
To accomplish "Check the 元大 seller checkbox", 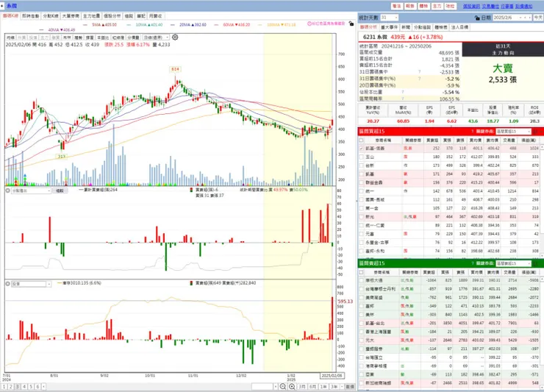I will coord(361,341).
